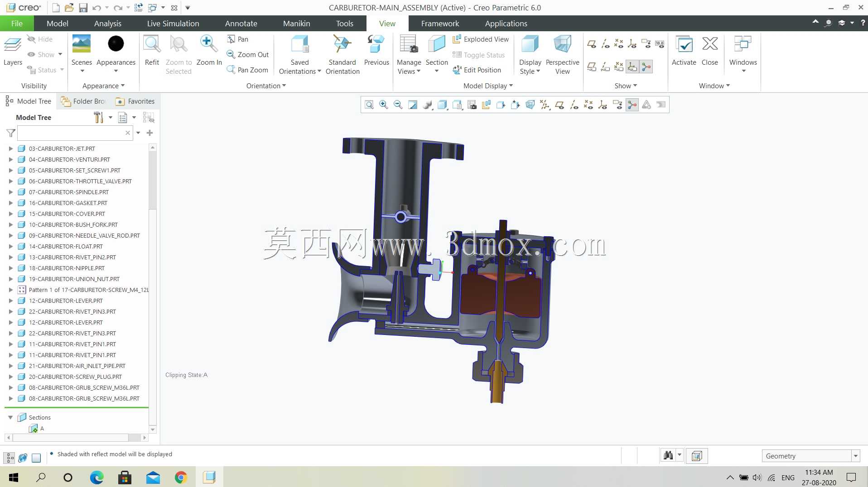Click Zoom Out in the ribbon
Viewport: 868px width, 487px height.
(x=248, y=54)
